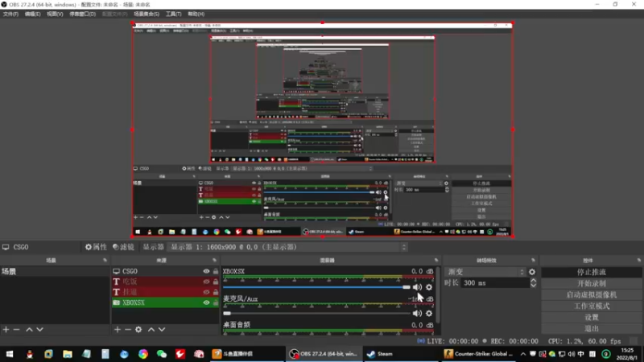
Task: Mute the XBOXSX audio speaker icon
Action: (417, 287)
